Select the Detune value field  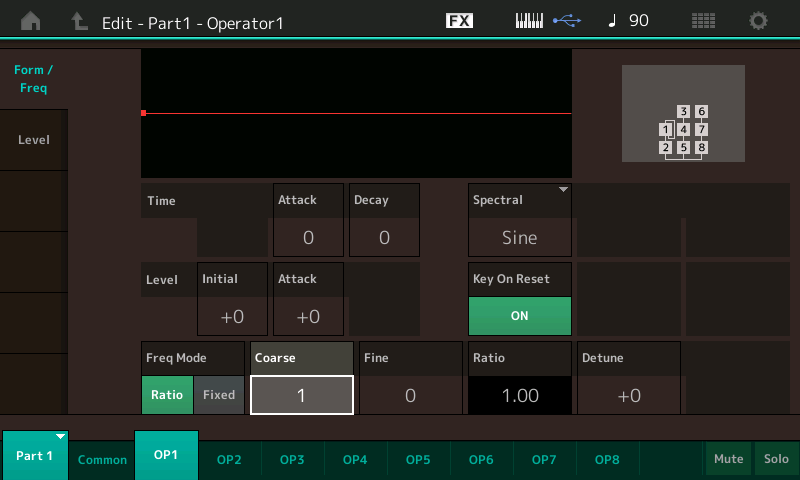tap(629, 395)
